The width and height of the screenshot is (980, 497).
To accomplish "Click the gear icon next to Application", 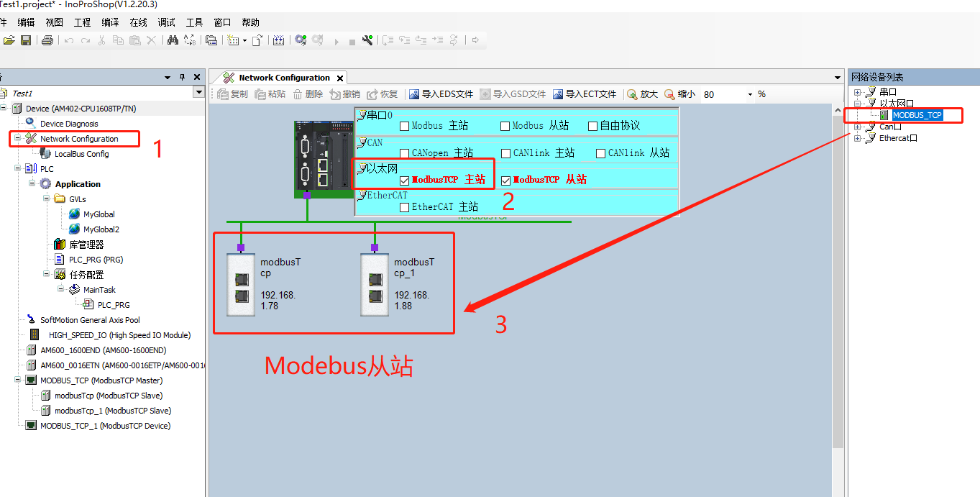I will pos(46,184).
